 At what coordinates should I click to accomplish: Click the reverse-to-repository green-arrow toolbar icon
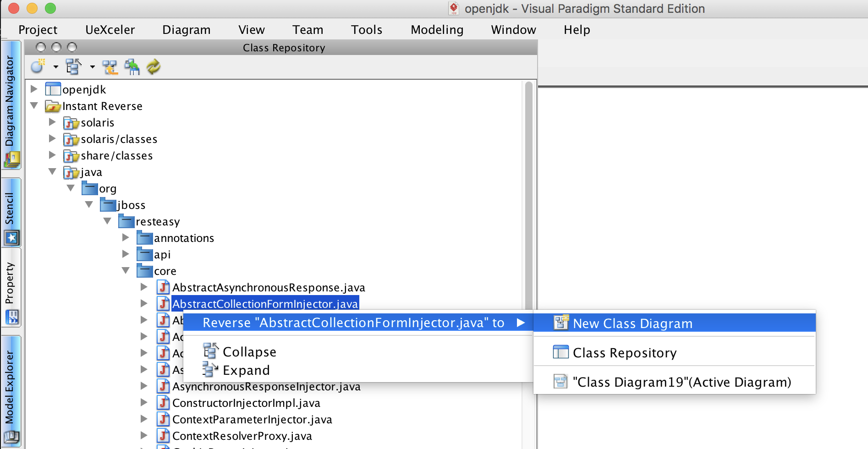(x=132, y=67)
